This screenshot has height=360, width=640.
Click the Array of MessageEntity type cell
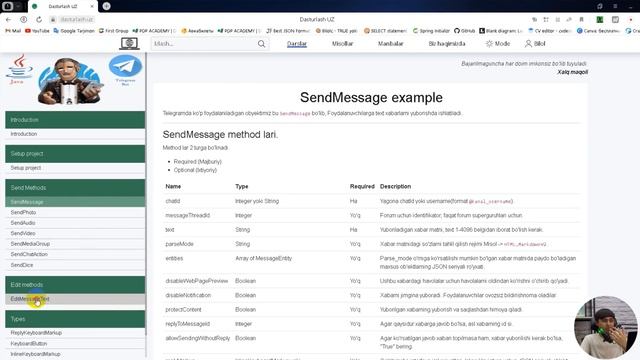tap(264, 258)
